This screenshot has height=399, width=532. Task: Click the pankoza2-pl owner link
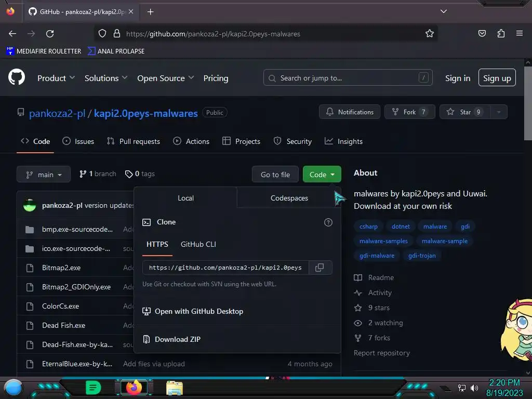[x=57, y=113]
